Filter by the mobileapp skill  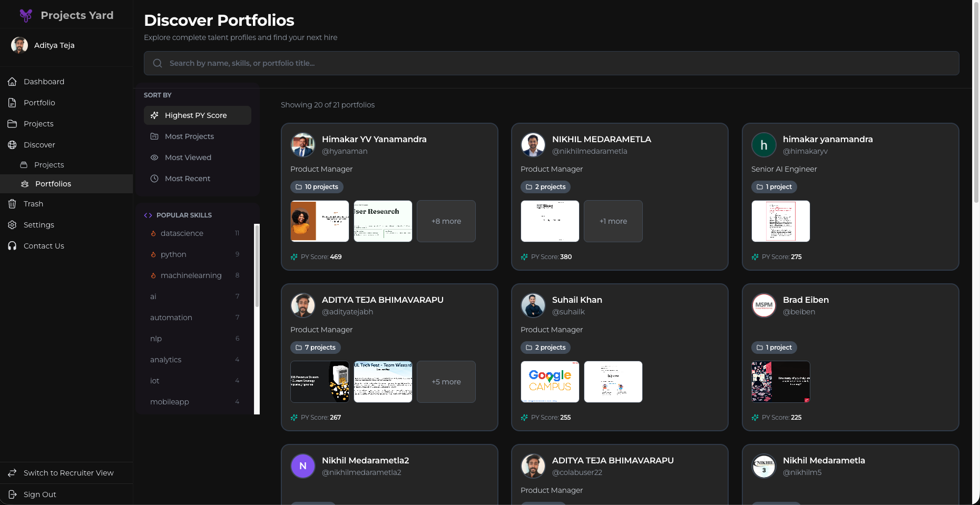coord(195,402)
